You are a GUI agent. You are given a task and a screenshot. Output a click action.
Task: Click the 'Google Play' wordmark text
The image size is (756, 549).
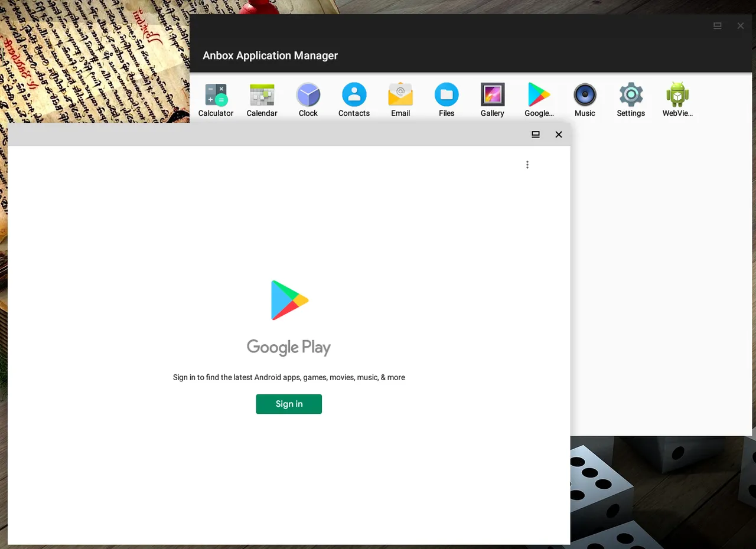coord(289,347)
